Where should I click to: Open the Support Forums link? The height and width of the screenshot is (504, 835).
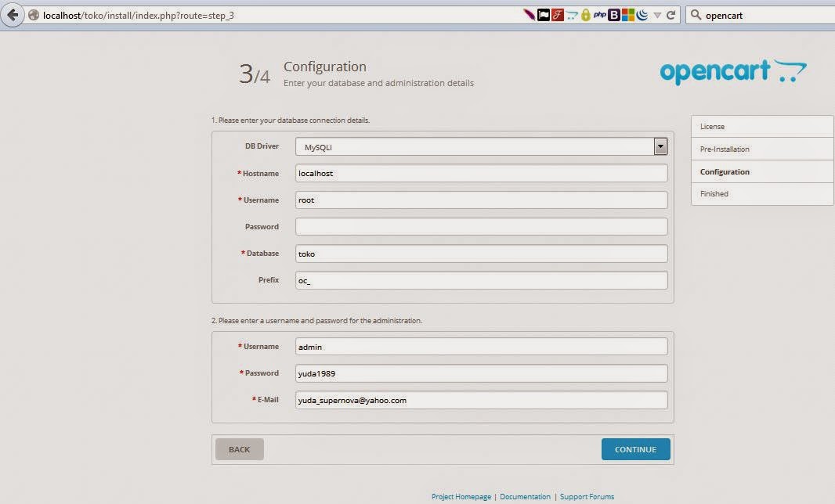click(x=587, y=496)
